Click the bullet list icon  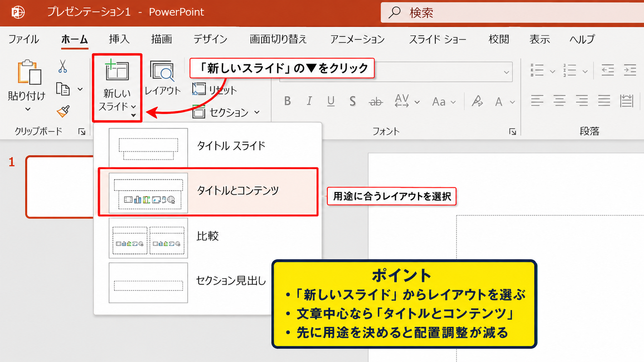537,70
